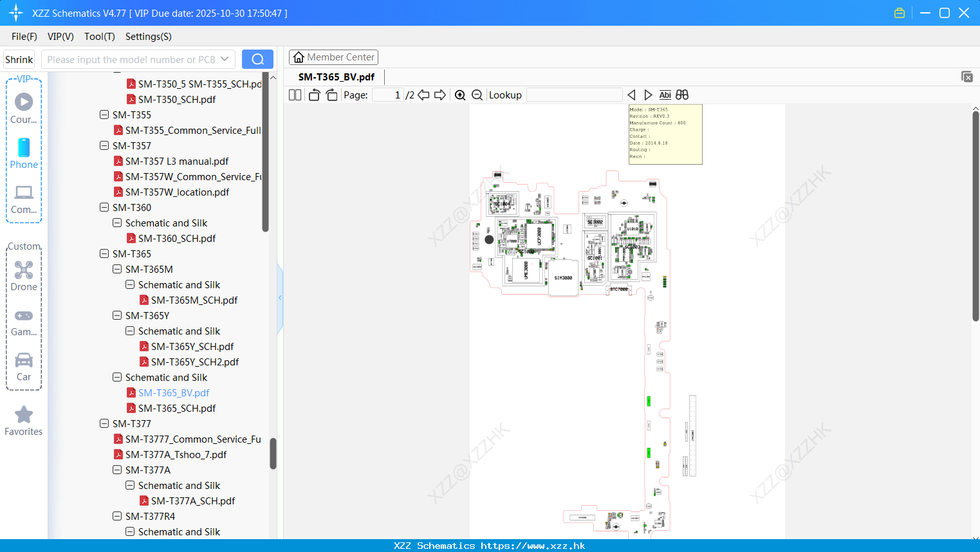Image resolution: width=980 pixels, height=552 pixels.
Task: Collapse the SM-T377 tree node
Action: 104,423
